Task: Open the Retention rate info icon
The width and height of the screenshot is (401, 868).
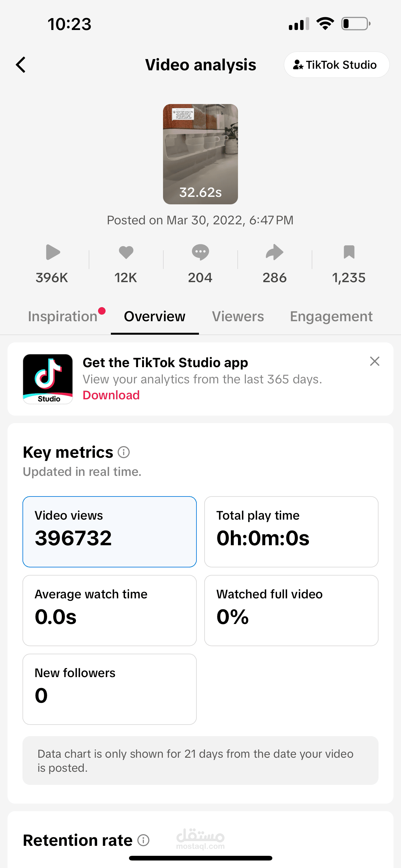Action: [x=143, y=841]
